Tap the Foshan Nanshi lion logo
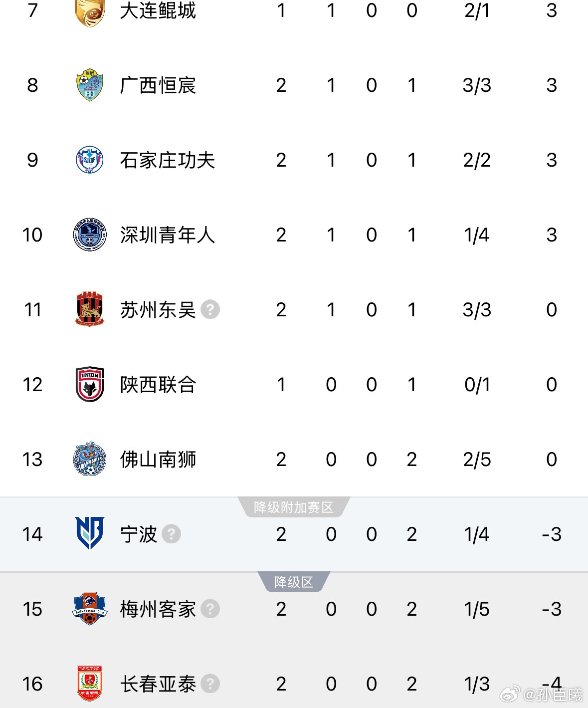 click(x=90, y=459)
